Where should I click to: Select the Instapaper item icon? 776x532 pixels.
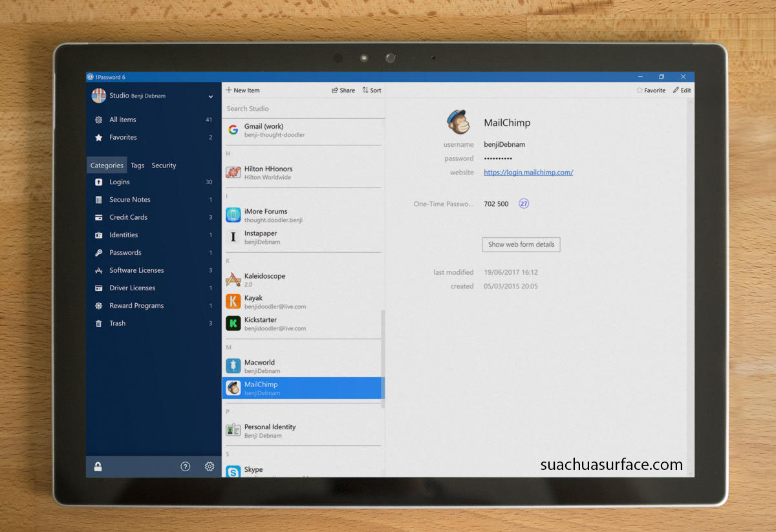tap(233, 237)
